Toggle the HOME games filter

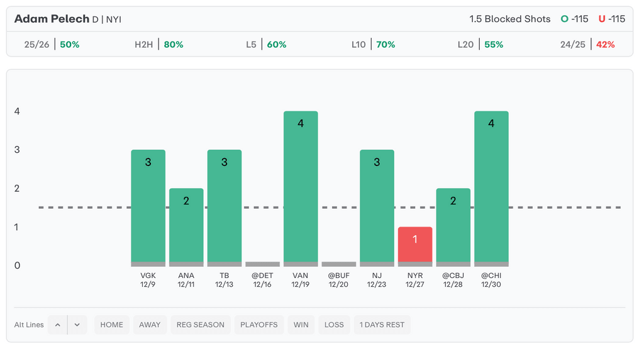click(112, 325)
